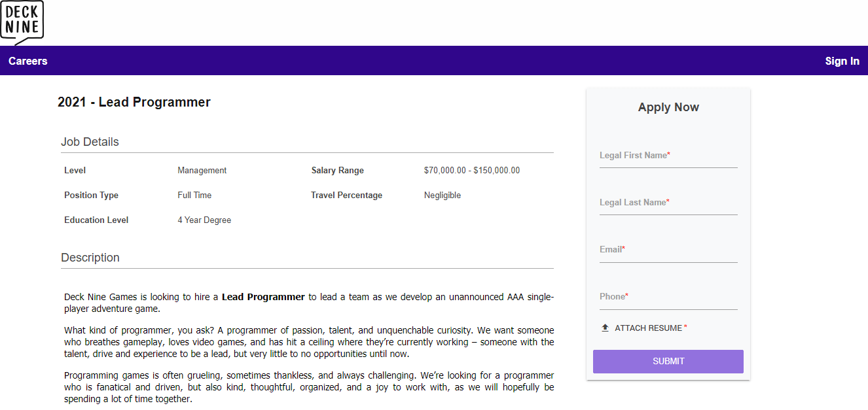This screenshot has width=868, height=410.
Task: Open the Careers menu item
Action: pos(28,61)
